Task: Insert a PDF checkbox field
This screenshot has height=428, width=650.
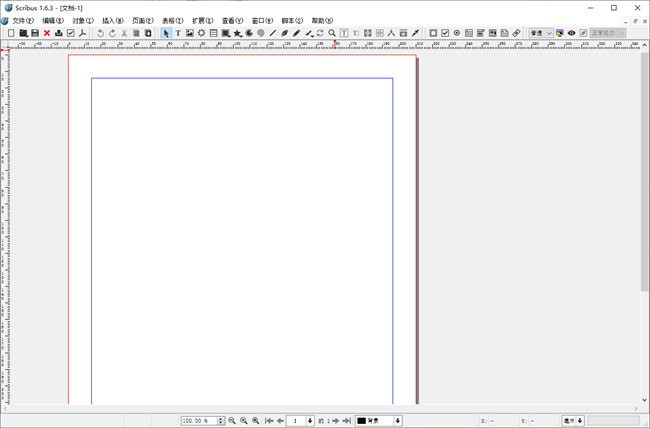Action: pyautogui.click(x=445, y=33)
